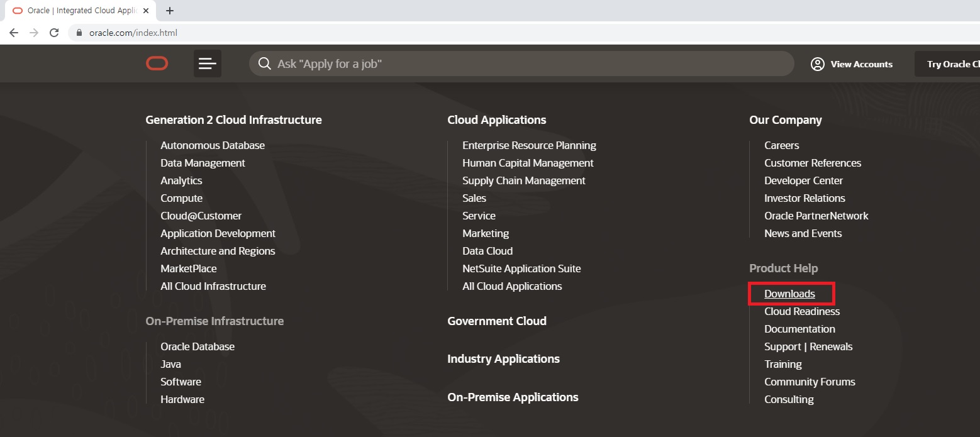
Task: Click the Try Oracle Cloud button
Action: click(947, 64)
